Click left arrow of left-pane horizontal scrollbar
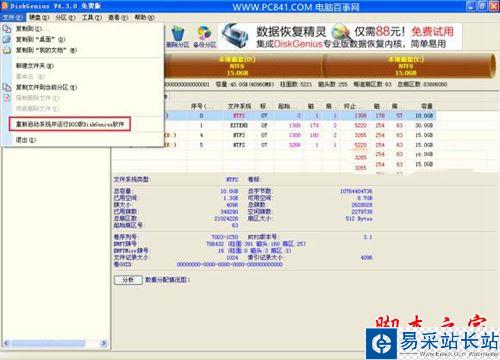Image resolution: width=500 pixels, height=360 pixels. click(x=6, y=343)
